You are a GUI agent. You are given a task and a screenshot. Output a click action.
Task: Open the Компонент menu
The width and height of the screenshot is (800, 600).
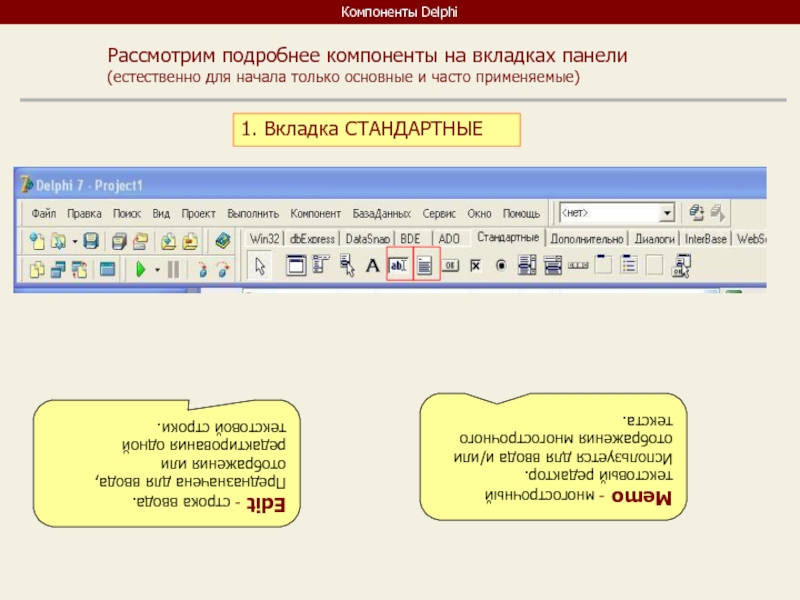(316, 214)
